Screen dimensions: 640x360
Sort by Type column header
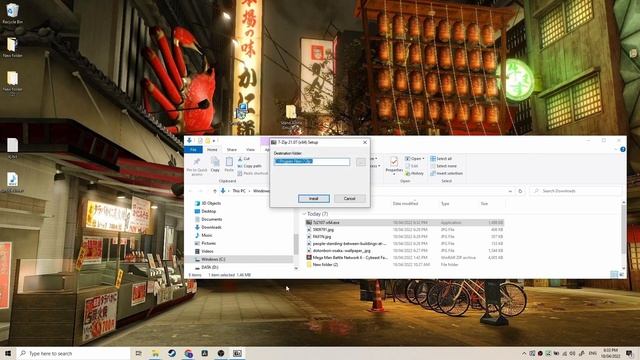[445, 203]
